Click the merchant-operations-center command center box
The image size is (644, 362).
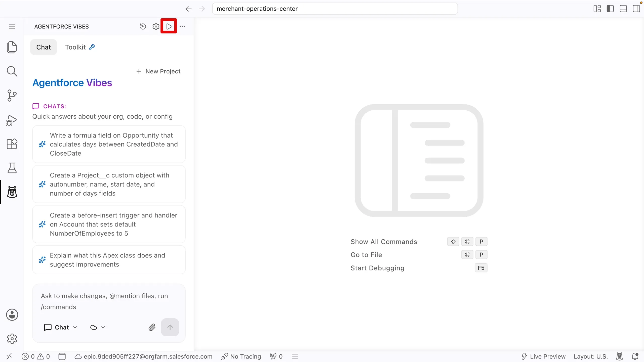pos(335,9)
